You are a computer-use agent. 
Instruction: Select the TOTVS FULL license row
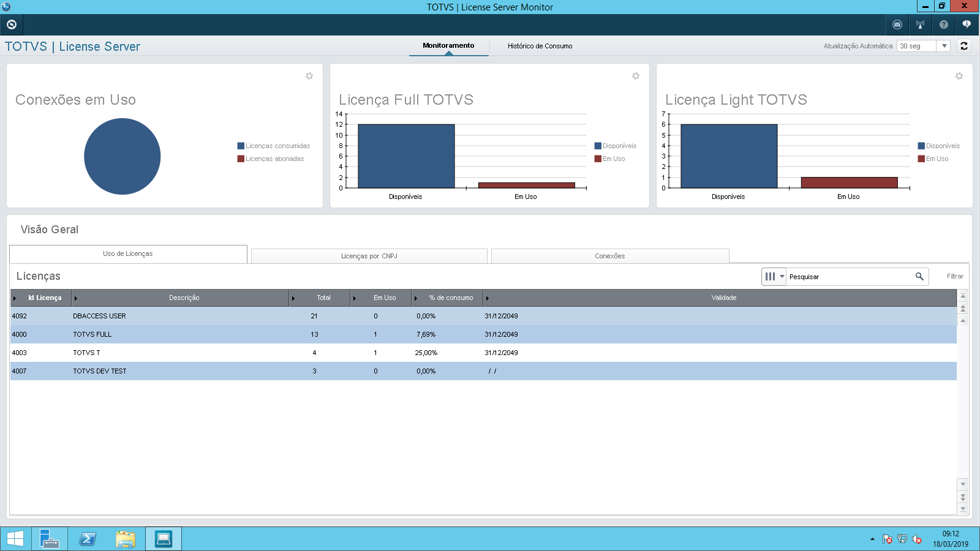[x=483, y=334]
